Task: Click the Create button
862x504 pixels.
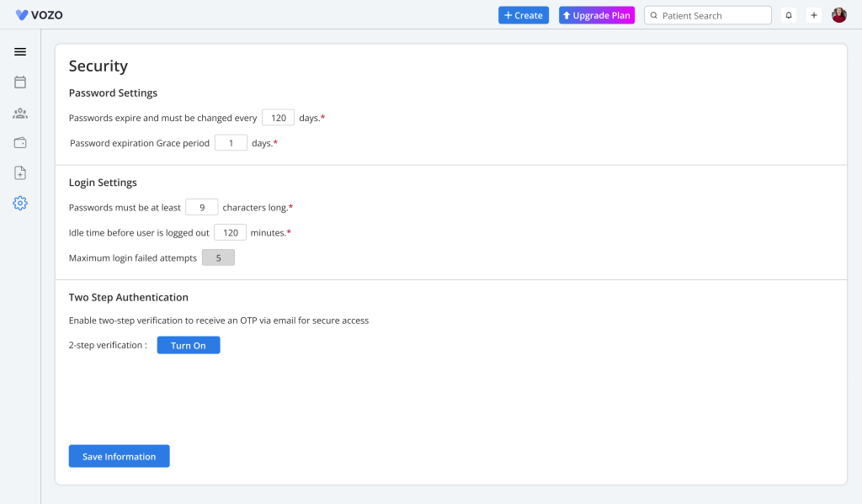Action: (x=524, y=15)
